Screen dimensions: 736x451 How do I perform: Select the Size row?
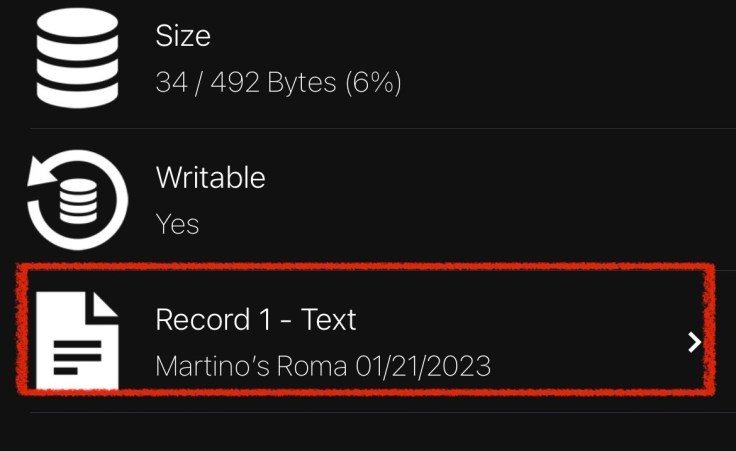point(400,60)
